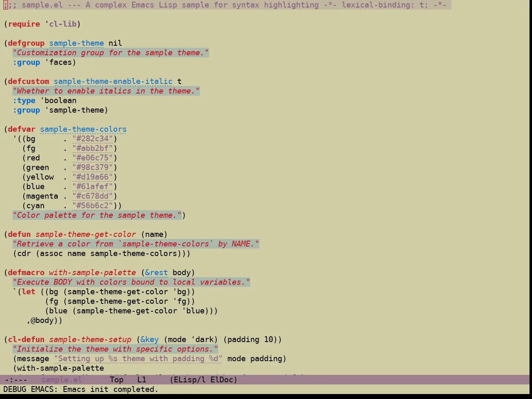532x399 pixels.
Task: Click the 'sample-theme symbol after :group
Action: (74, 110)
